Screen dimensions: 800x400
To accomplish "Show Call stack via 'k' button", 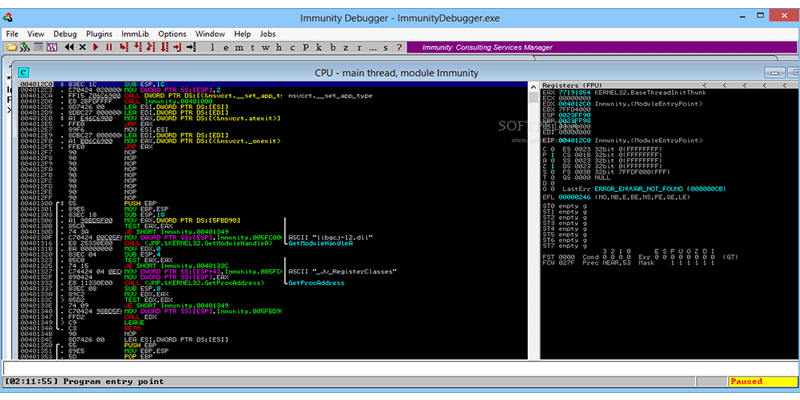I will coord(319,48).
